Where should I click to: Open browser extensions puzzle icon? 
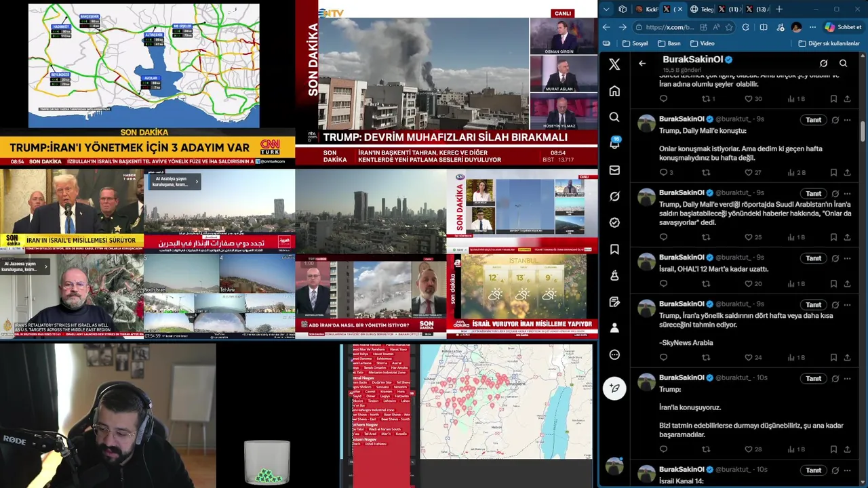pos(746,27)
